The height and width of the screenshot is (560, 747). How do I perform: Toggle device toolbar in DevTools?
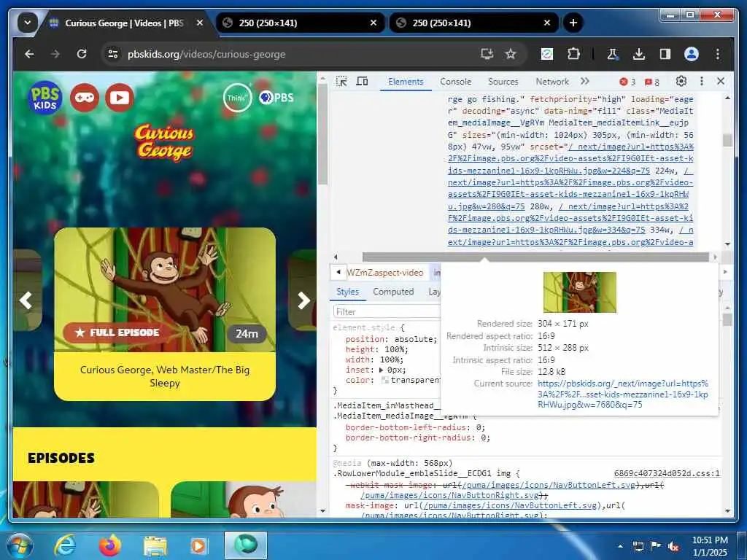[x=362, y=82]
